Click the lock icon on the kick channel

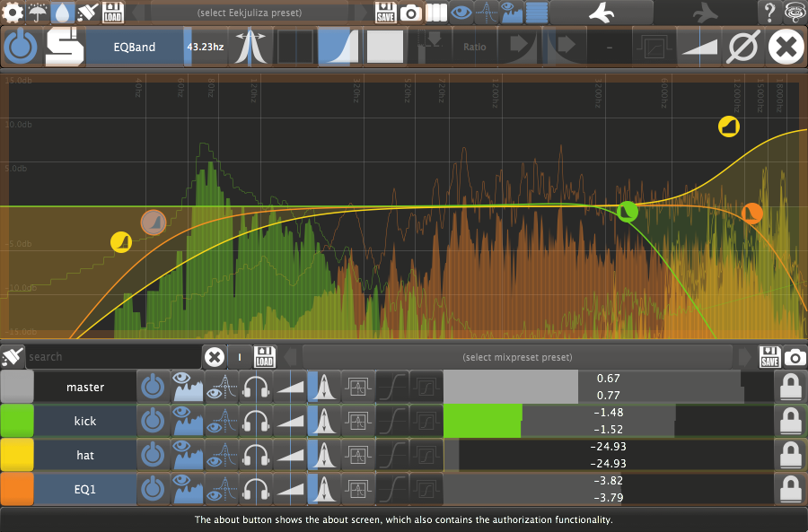790,421
